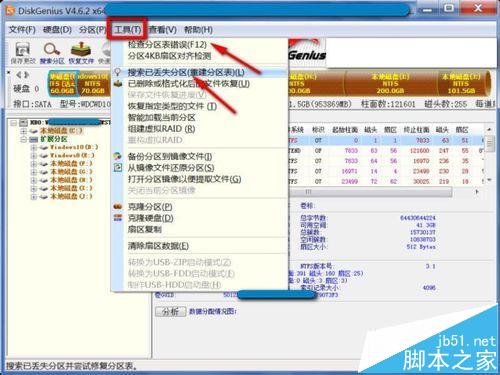The height and width of the screenshot is (375, 500).
Task: Select the 200.0GB NTFS partition block
Action: click(391, 83)
